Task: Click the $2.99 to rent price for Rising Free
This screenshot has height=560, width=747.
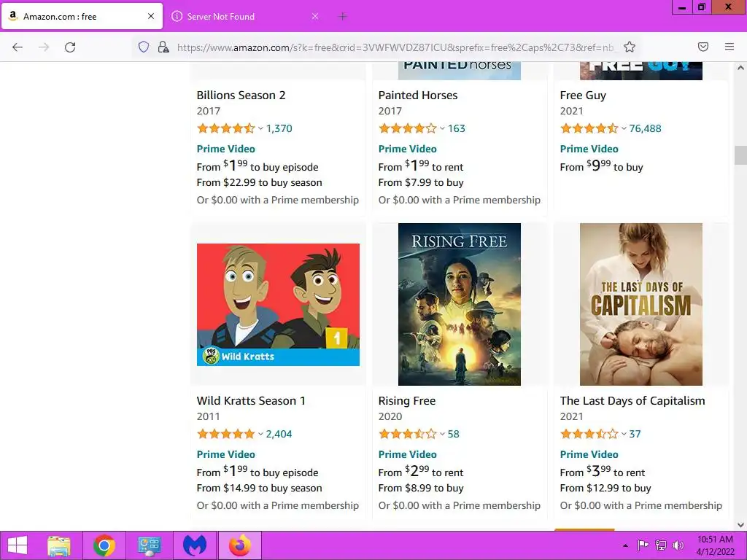Action: point(421,472)
